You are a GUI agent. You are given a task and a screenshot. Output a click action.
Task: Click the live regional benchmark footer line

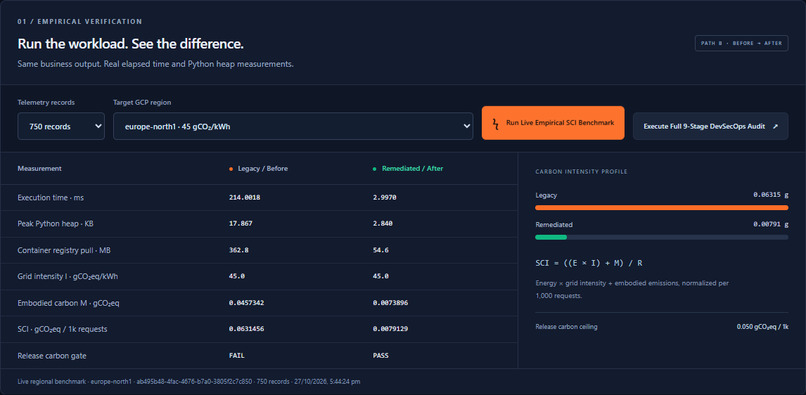189,383
